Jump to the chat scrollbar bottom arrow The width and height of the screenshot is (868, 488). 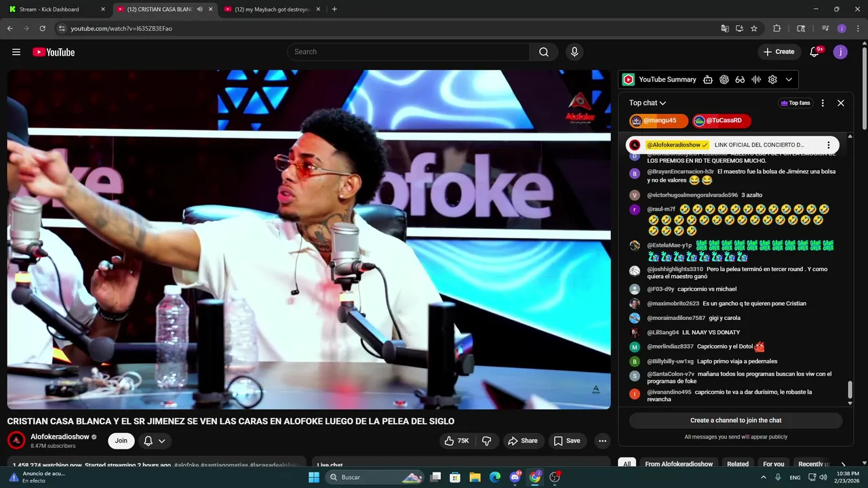coord(850,404)
